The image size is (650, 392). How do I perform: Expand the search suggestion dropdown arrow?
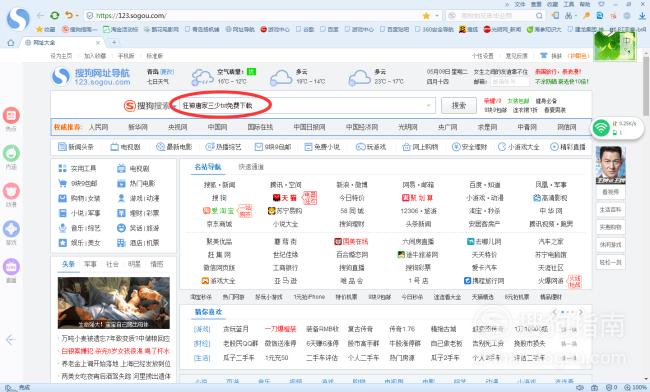click(x=429, y=106)
